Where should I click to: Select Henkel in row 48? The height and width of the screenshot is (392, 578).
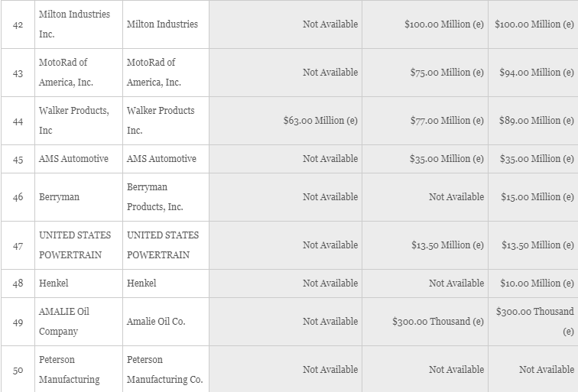54,283
